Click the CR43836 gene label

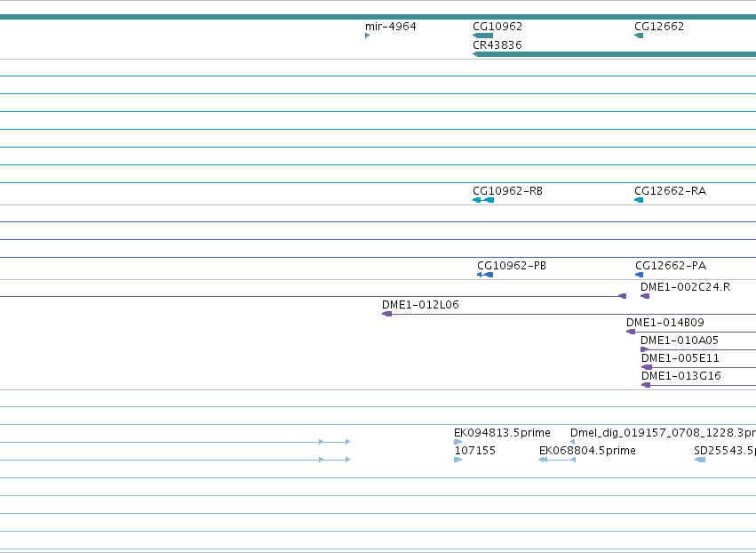[497, 45]
